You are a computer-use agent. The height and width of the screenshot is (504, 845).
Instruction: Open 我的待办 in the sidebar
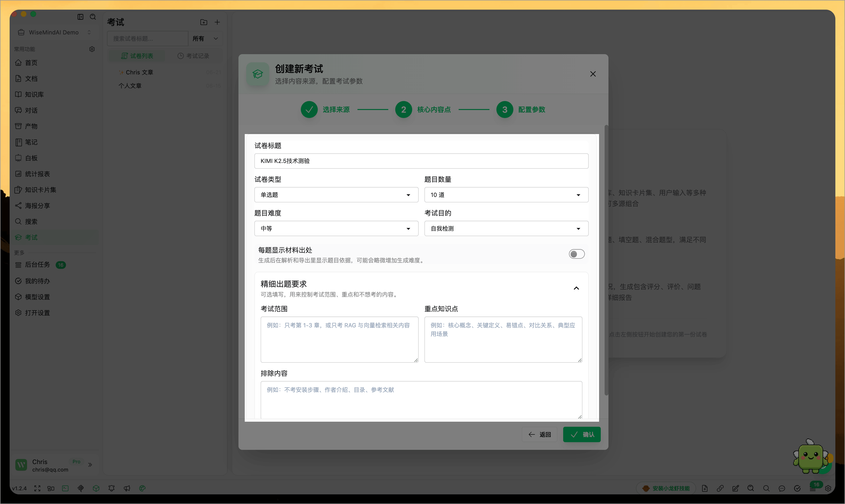(55, 281)
